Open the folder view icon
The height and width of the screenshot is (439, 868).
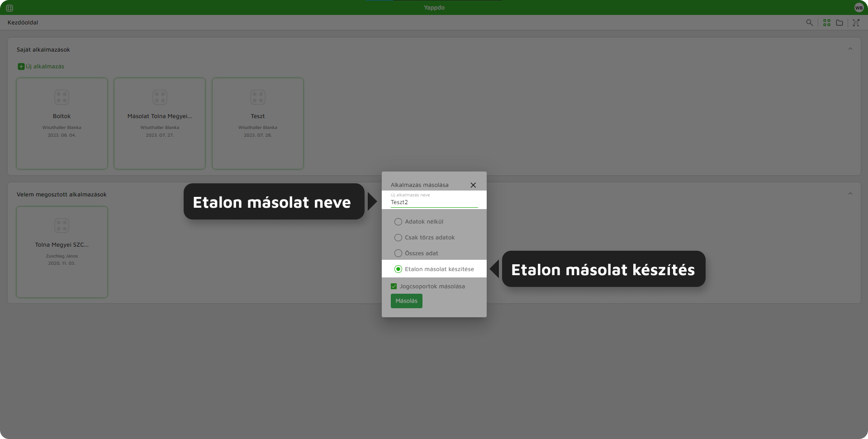(840, 23)
